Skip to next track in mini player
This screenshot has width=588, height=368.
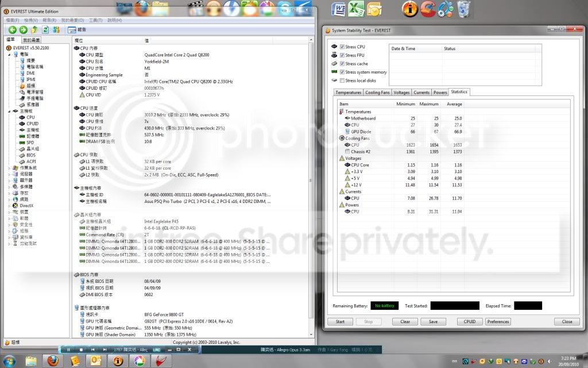point(105,350)
